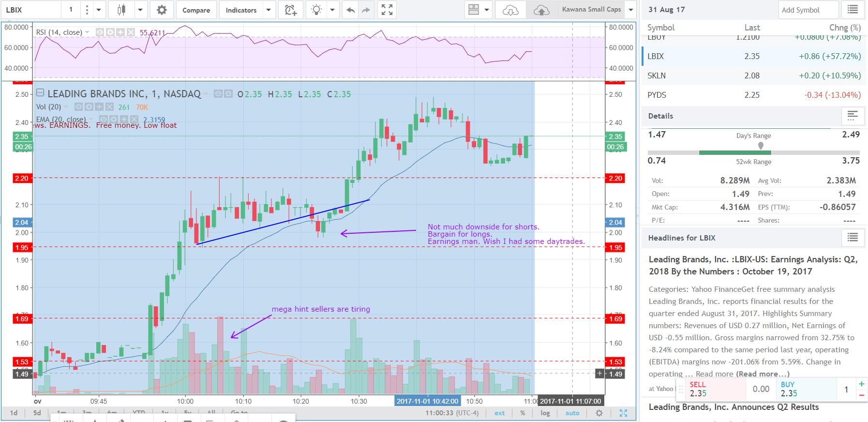
Task: Sort watchlist by Chng (%) column
Action: 845,28
